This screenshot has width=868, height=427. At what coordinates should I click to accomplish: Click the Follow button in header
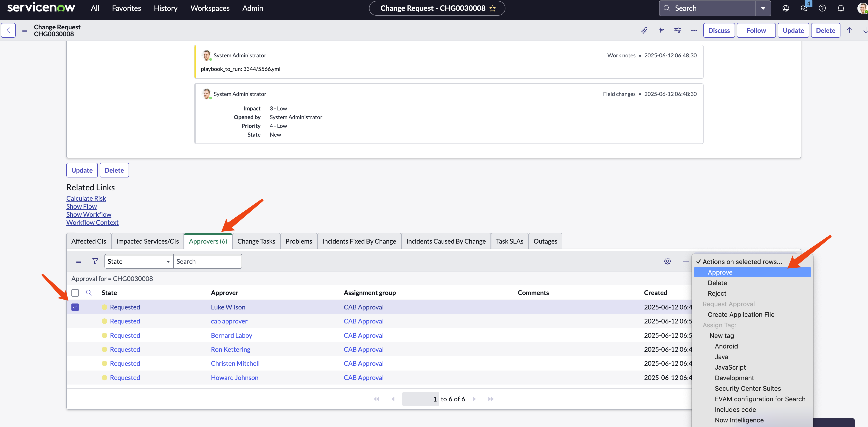(756, 30)
